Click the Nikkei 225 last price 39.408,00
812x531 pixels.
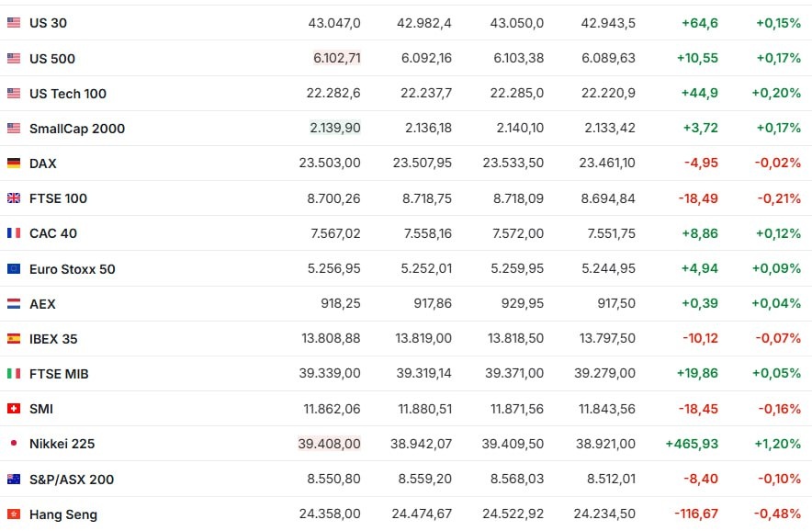(330, 444)
